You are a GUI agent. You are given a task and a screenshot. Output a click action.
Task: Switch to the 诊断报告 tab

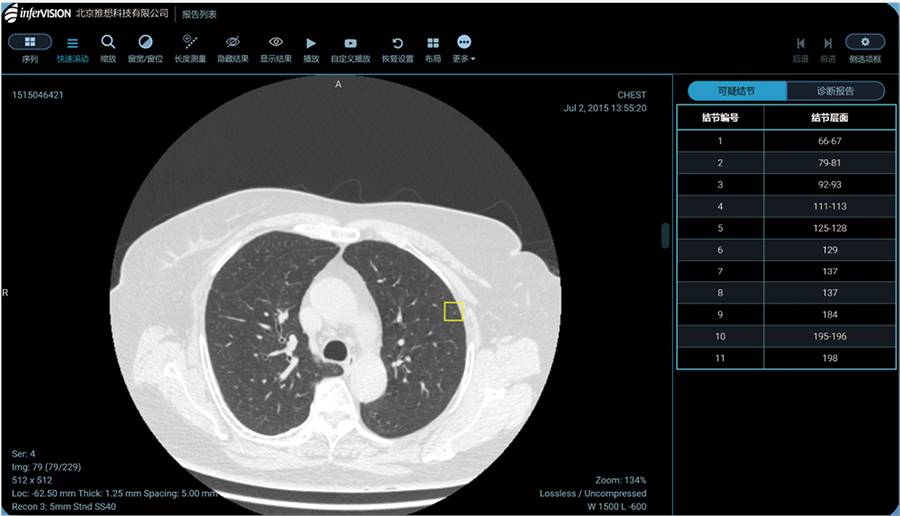(835, 91)
